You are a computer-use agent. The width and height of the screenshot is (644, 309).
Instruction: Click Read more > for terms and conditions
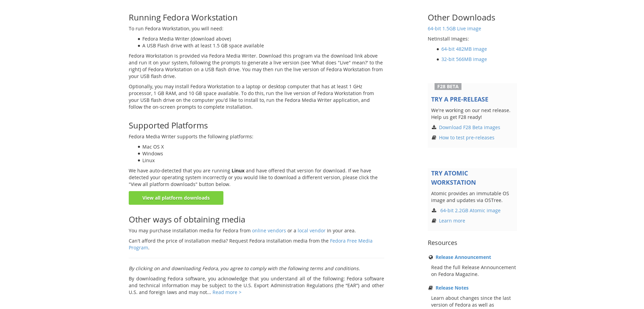(227, 292)
